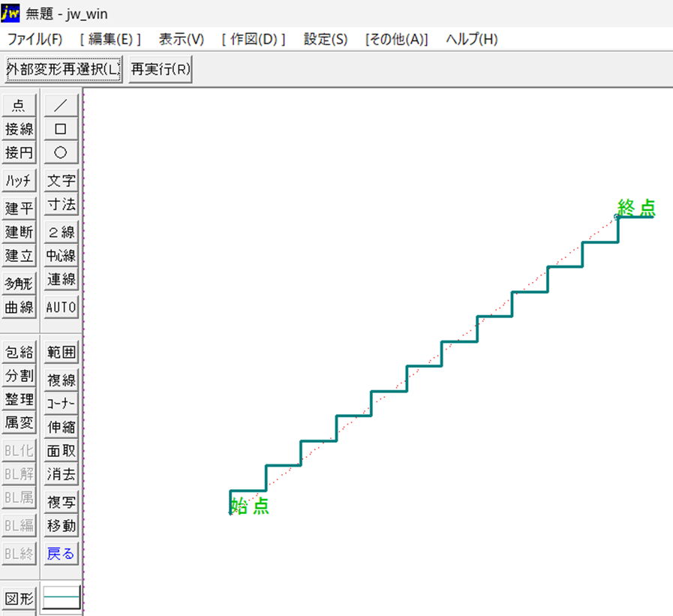Click the 再実行(R) button
The width and height of the screenshot is (673, 616).
[x=159, y=68]
